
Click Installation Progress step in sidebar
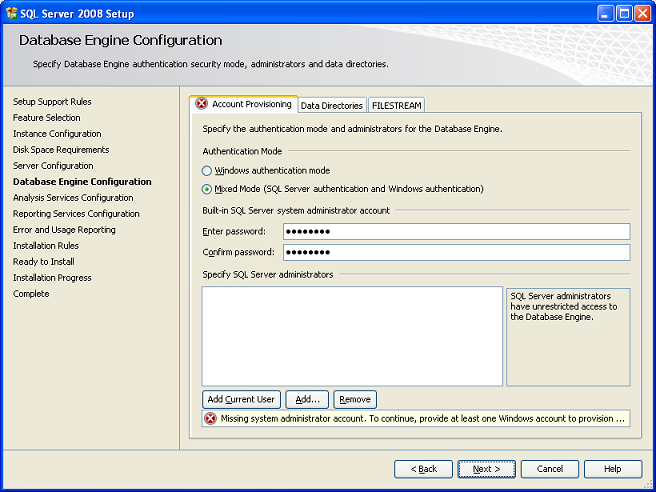(x=52, y=278)
